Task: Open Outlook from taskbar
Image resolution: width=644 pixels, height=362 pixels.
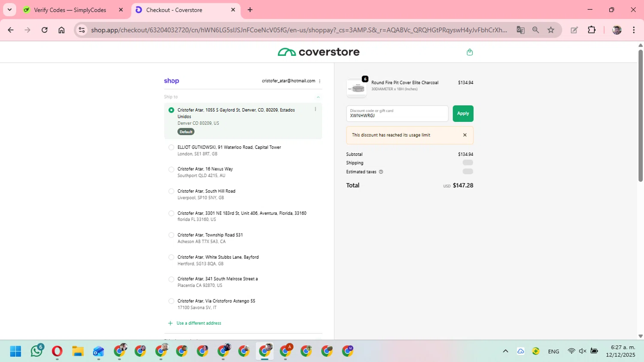Action: (98, 351)
